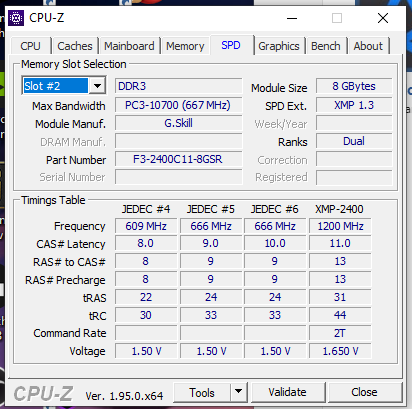Click the SPD tab
Viewport: 412px width, 409px height.
pyautogui.click(x=231, y=45)
